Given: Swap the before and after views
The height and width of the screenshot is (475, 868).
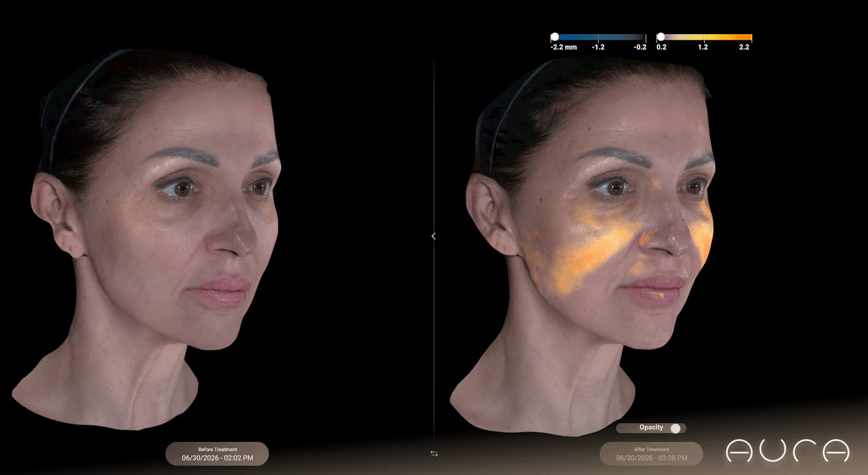Looking at the screenshot, I should pyautogui.click(x=434, y=453).
